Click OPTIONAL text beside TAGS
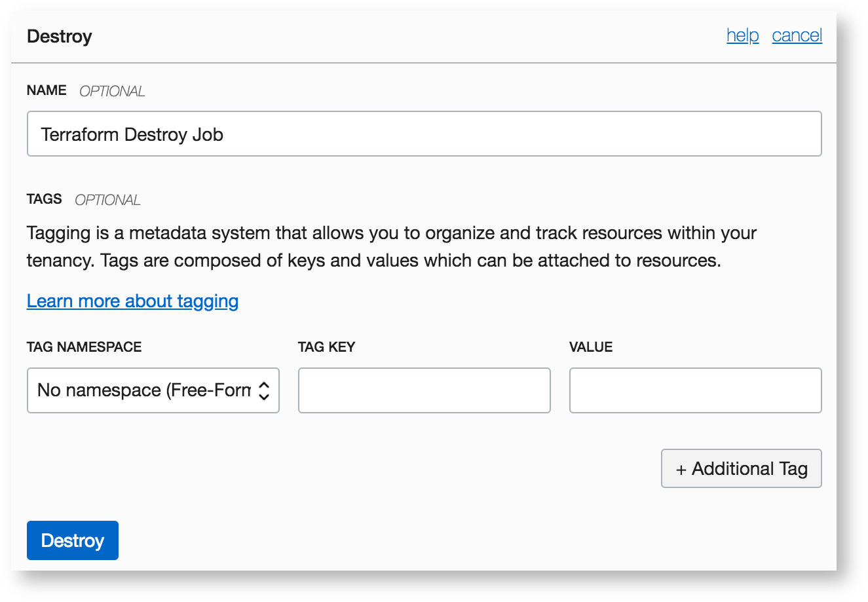The image size is (868, 602). [107, 200]
